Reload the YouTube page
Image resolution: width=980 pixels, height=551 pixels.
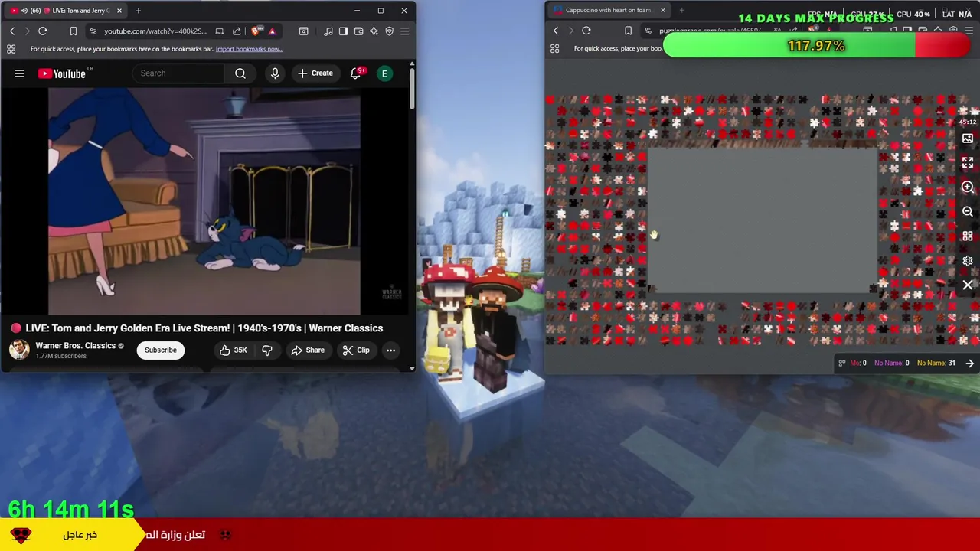[x=43, y=31]
